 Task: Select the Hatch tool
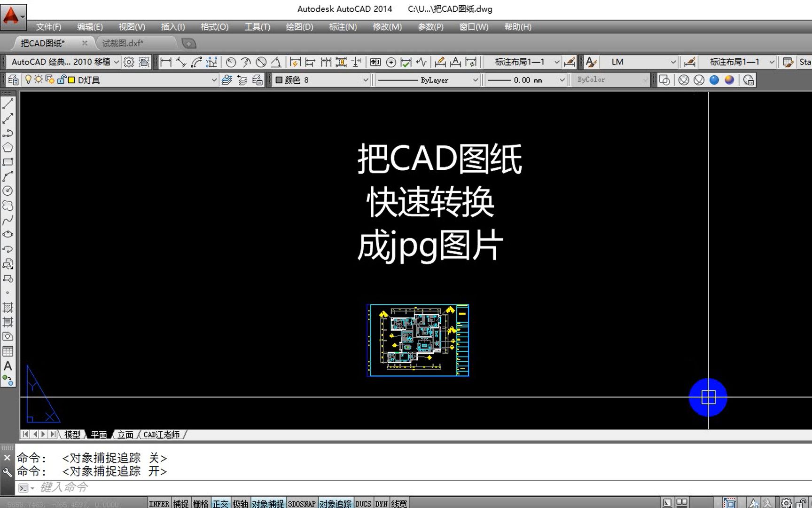pyautogui.click(x=8, y=308)
